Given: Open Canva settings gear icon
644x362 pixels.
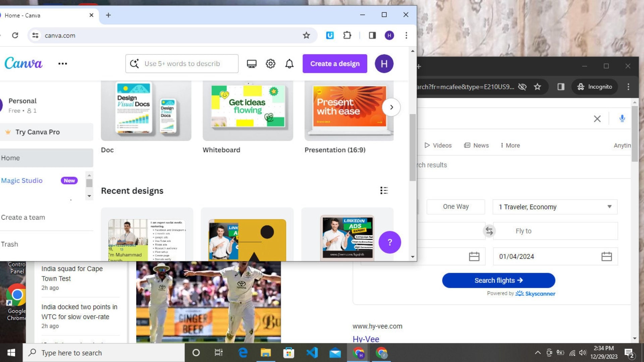Looking at the screenshot, I should point(270,64).
